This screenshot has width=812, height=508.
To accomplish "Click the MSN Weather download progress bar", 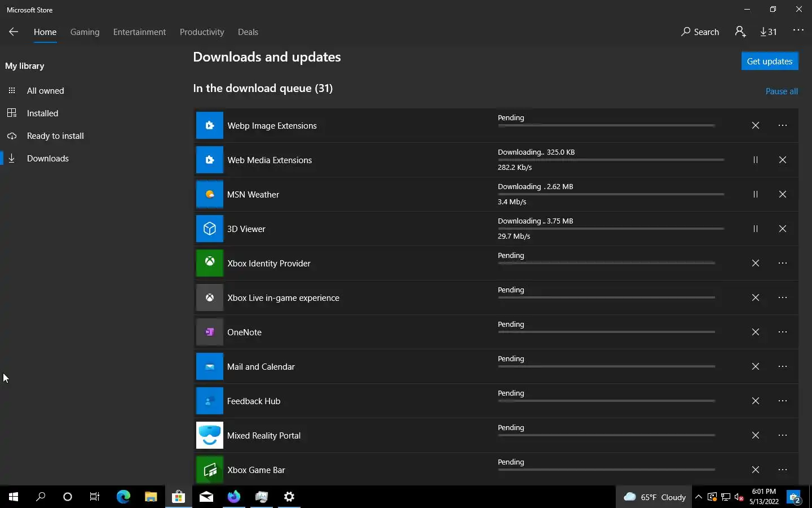I will (x=611, y=194).
